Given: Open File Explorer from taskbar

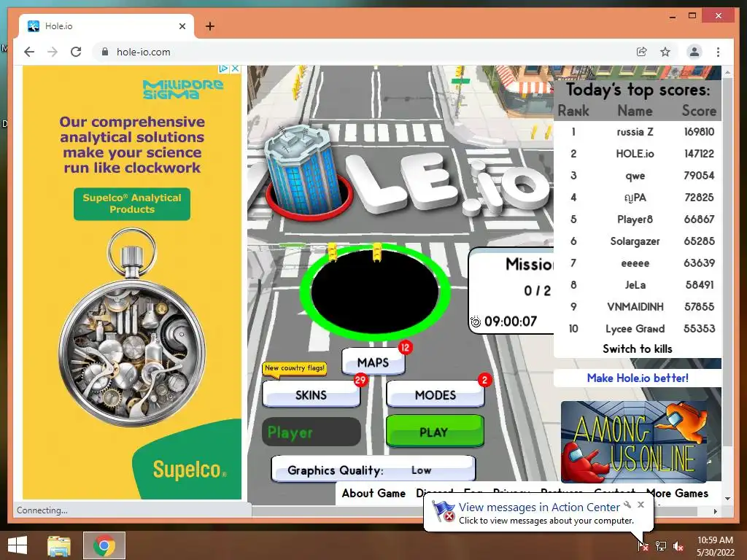Looking at the screenshot, I should pyautogui.click(x=59, y=545).
